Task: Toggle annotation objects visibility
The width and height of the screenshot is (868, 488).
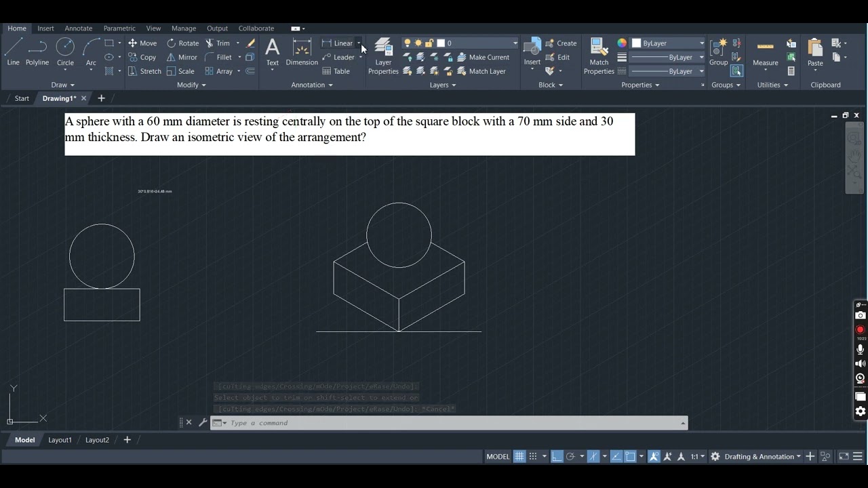Action: (654, 456)
